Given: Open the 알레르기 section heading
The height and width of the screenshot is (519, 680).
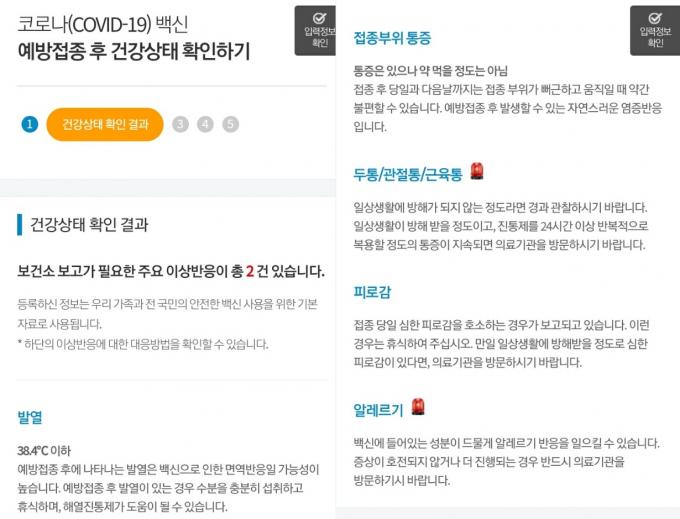Looking at the screenshot, I should tap(378, 410).
